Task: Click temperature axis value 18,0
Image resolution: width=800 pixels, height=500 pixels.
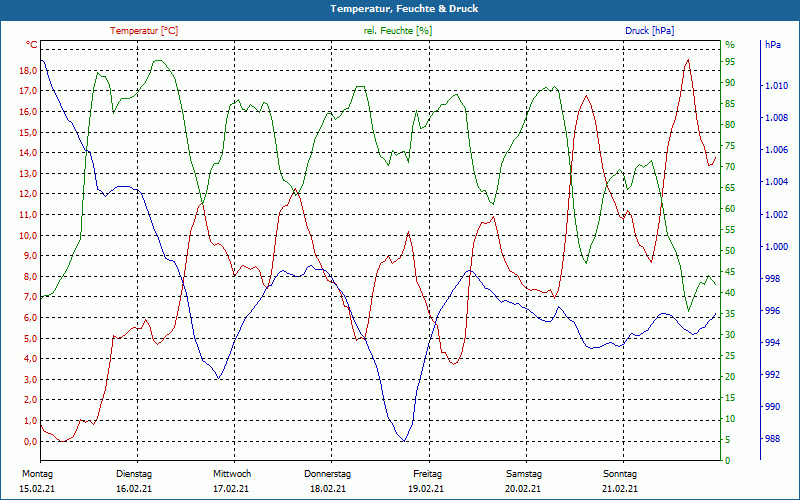Action: tap(28, 70)
